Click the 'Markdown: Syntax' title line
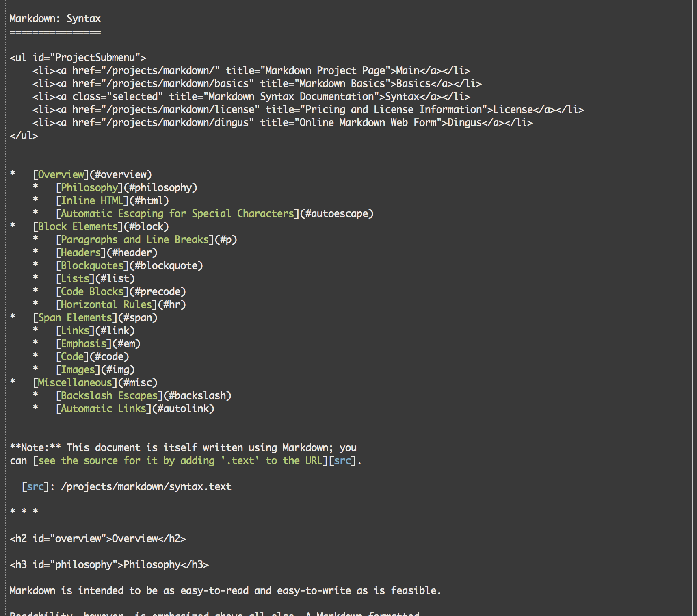Screen dimensions: 697x616 [55, 19]
